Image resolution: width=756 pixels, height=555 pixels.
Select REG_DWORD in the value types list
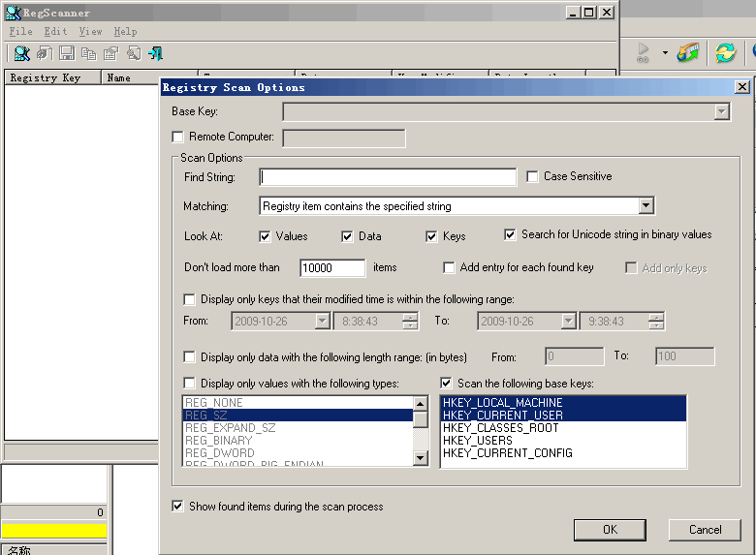pos(298,453)
